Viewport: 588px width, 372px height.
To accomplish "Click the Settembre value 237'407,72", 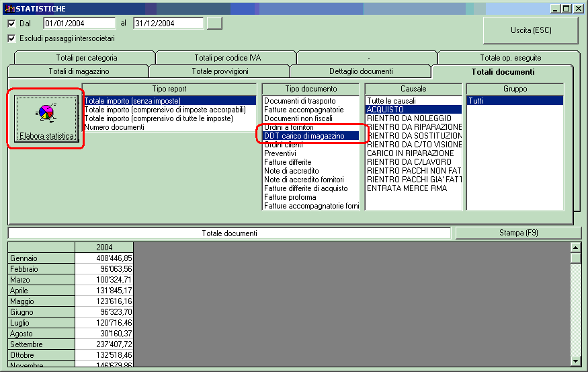I will tap(104, 344).
